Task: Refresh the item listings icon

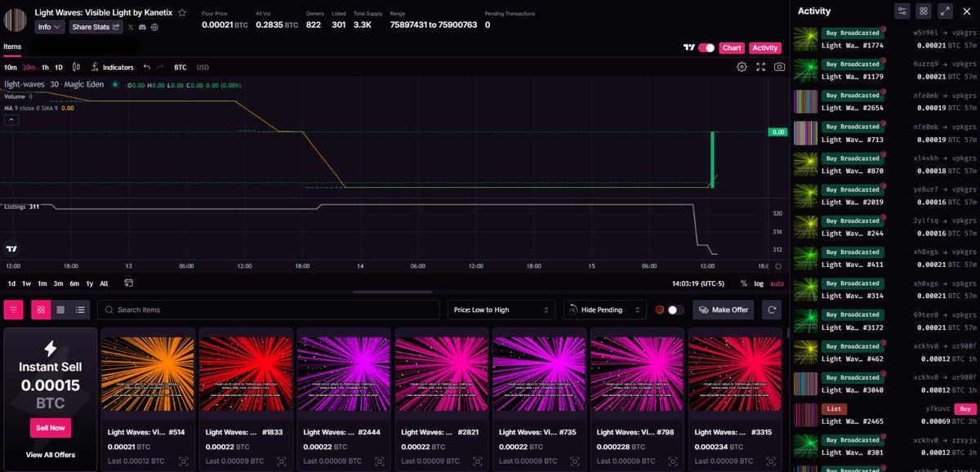Action: point(772,309)
